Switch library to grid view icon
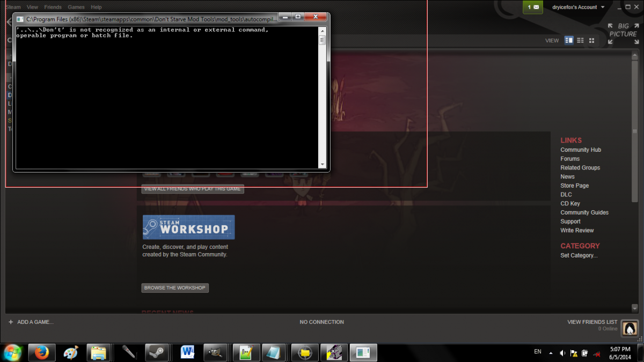 point(591,40)
